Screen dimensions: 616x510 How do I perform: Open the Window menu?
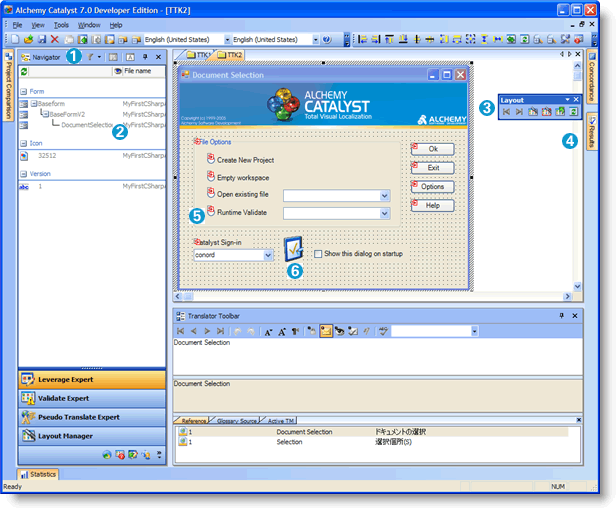[89, 25]
